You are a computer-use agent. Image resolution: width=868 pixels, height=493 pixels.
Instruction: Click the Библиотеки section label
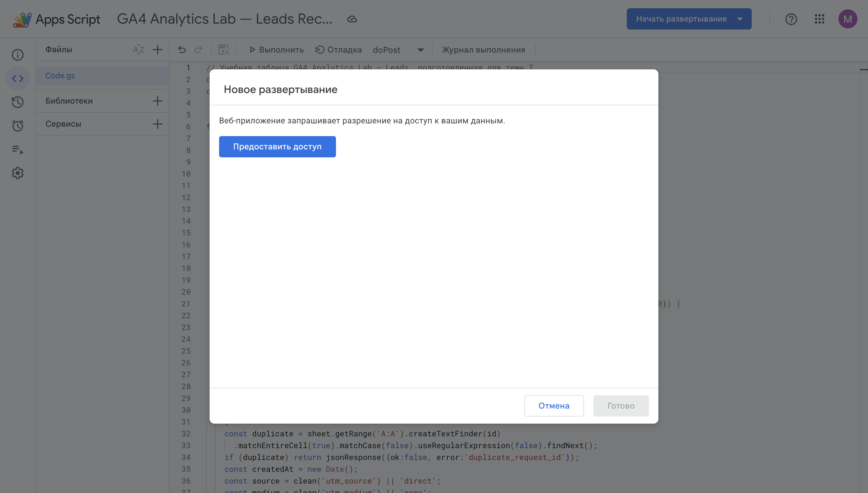[69, 101]
